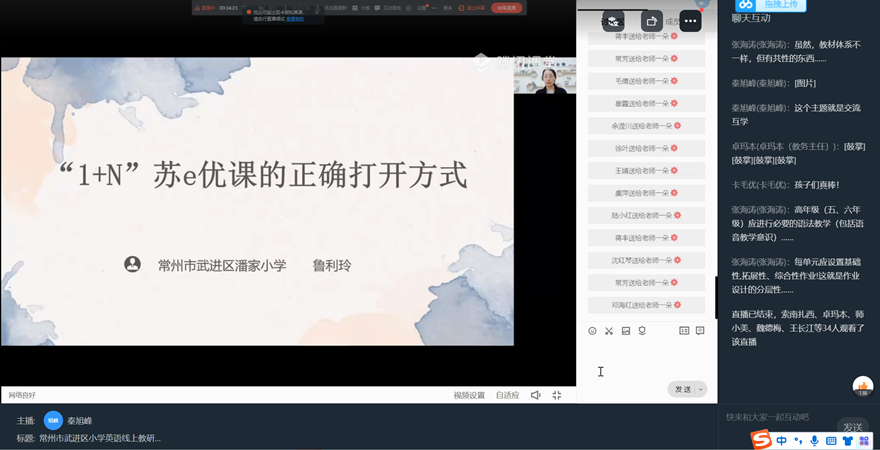Click the thumbs-up like button showing 138
Image resolution: width=880 pixels, height=450 pixels.
(x=863, y=387)
